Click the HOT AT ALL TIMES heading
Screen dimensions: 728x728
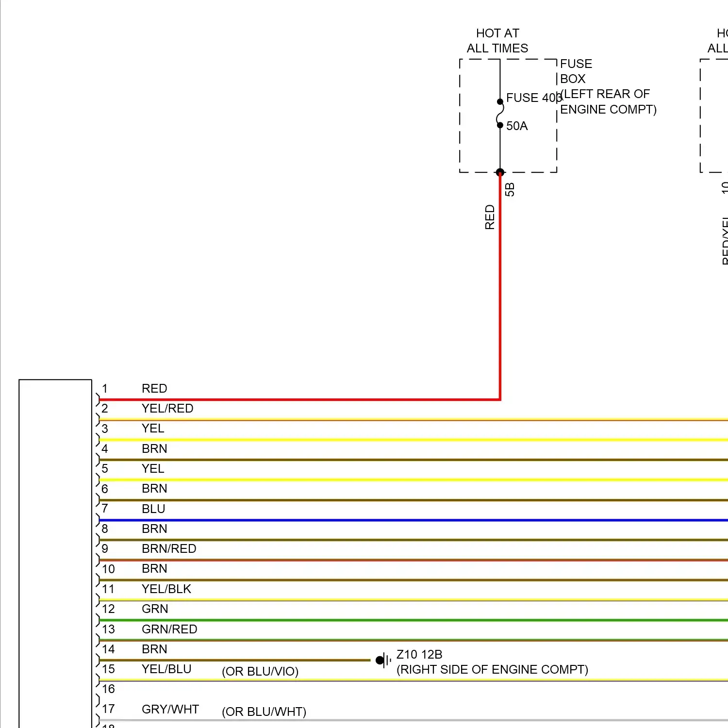coord(497,41)
